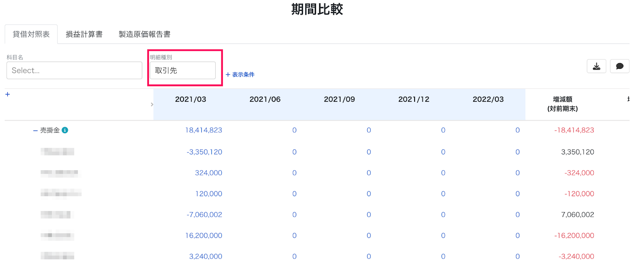Click the 売掛金 account name
This screenshot has width=644, height=265.
pyautogui.click(x=50, y=130)
